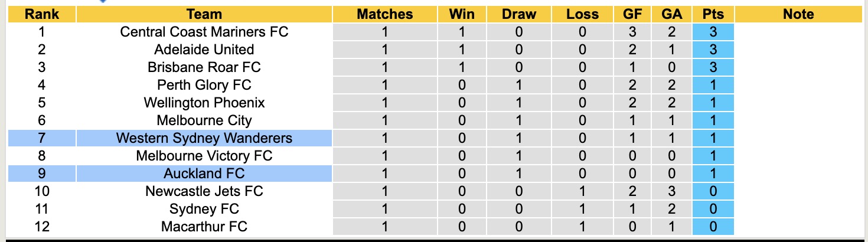Viewport: 868px width, 242px height.
Task: Select Melbourne Victory FC's rank number
Action: point(42,156)
